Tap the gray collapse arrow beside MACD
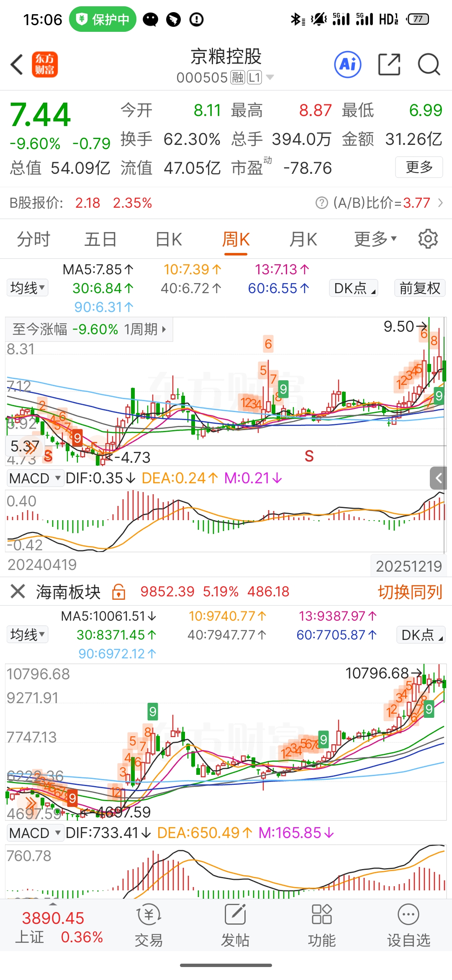 click(439, 478)
